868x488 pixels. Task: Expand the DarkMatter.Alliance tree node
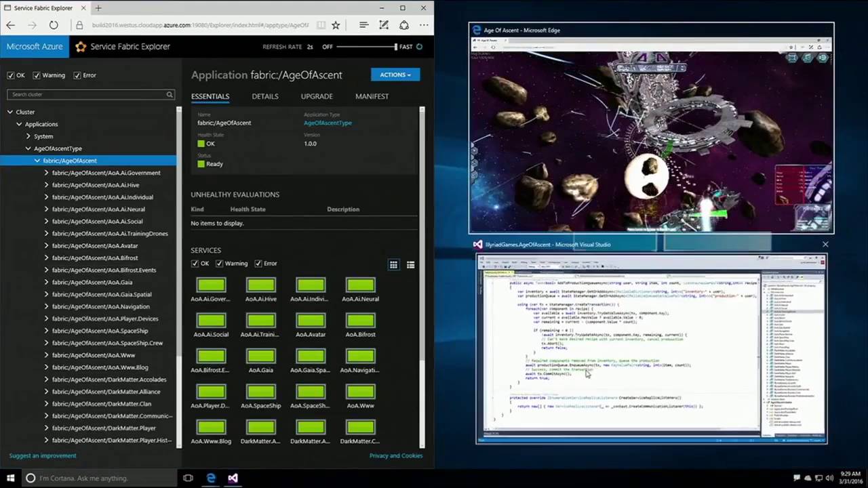coord(46,392)
